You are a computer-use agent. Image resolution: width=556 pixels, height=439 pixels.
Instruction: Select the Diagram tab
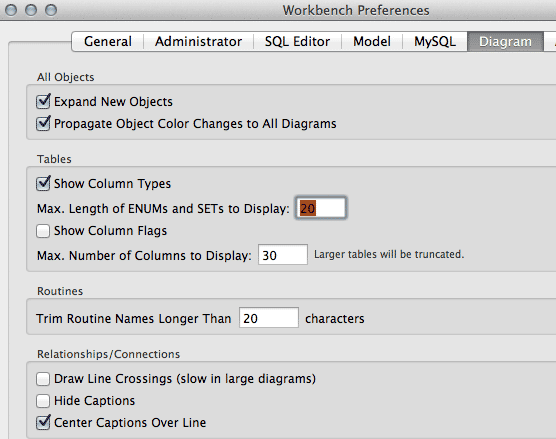pos(505,41)
